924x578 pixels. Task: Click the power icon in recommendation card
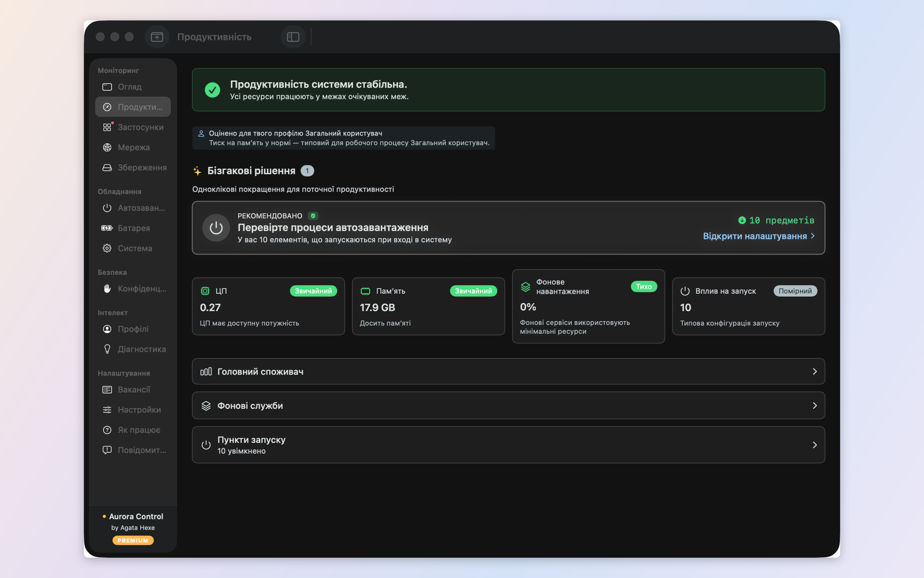[216, 228]
